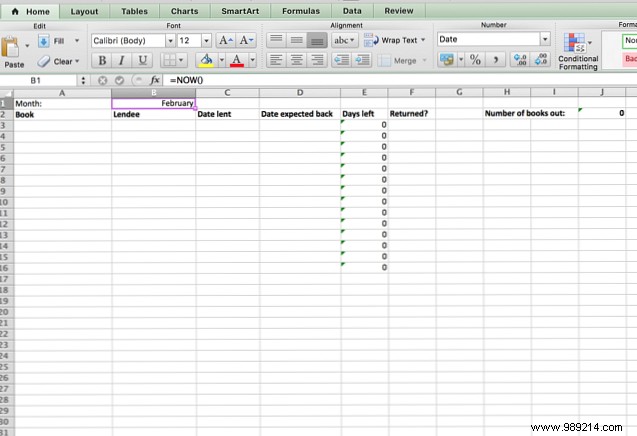Switch to Tables ribbon tab

coord(134,11)
